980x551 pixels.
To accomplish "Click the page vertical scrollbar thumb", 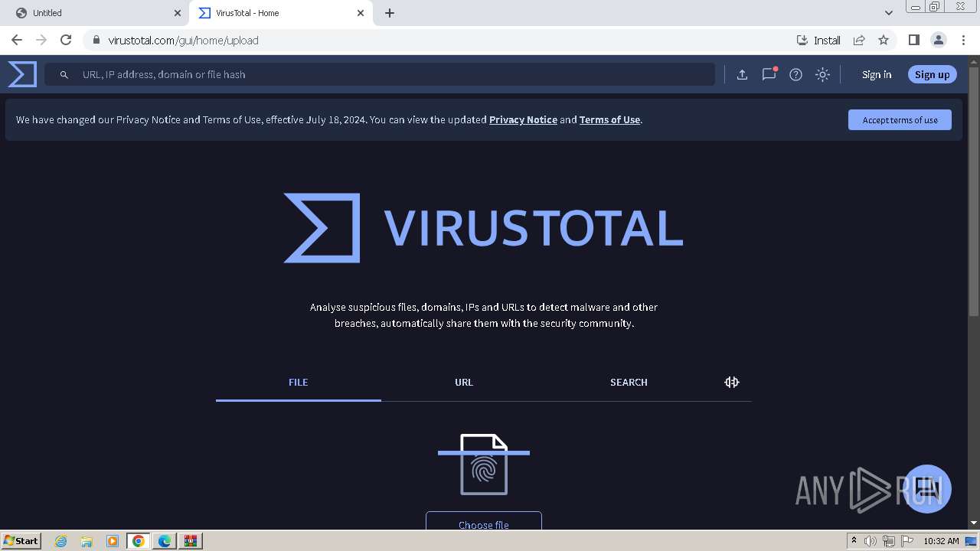I will [974, 191].
